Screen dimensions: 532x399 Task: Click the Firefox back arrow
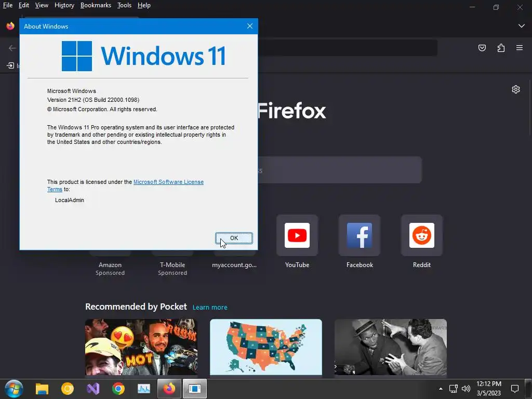point(12,48)
